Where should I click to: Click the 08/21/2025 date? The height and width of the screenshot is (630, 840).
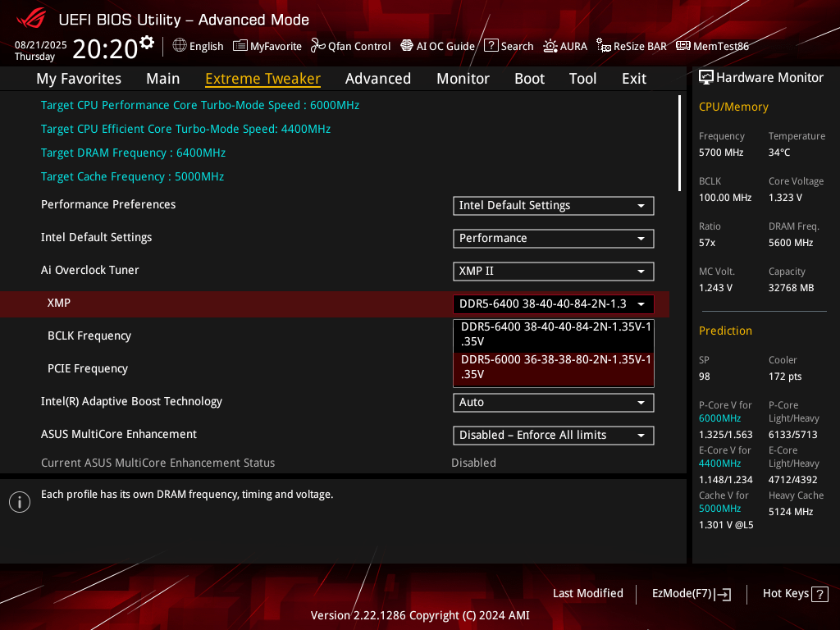[41, 45]
